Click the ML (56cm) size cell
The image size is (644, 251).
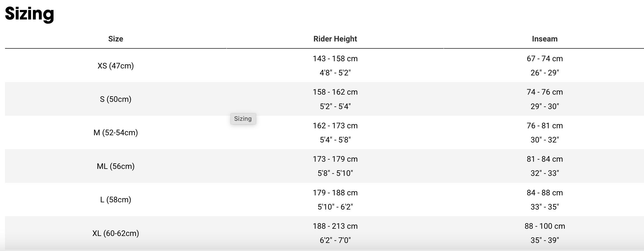pyautogui.click(x=116, y=166)
